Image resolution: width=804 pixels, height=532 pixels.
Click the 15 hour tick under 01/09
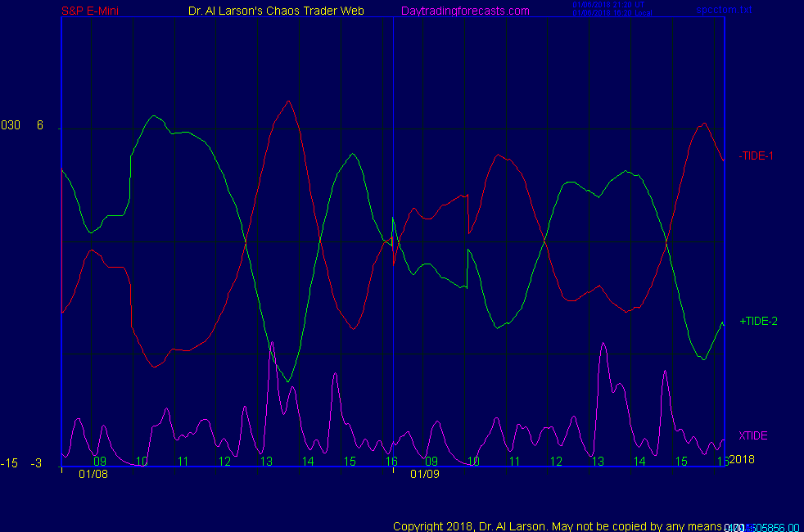click(x=680, y=462)
